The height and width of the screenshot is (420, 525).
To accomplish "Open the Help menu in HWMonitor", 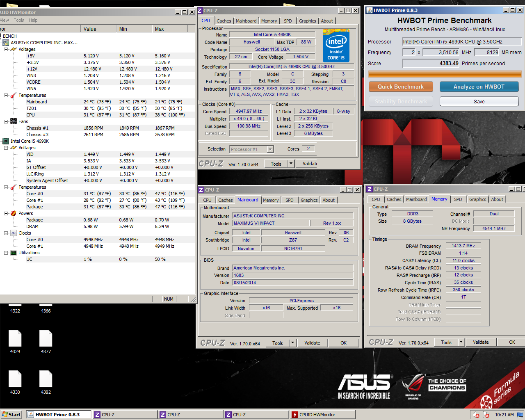I will (33, 20).
